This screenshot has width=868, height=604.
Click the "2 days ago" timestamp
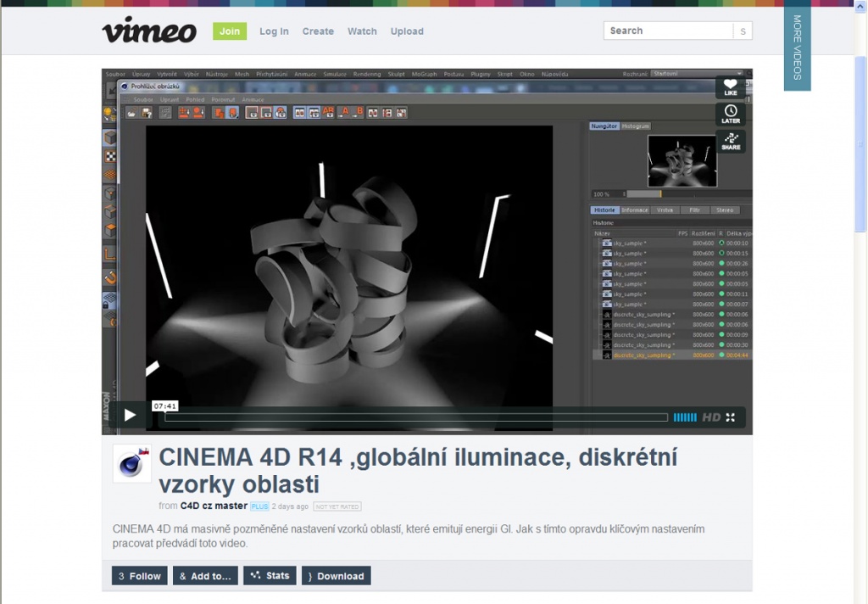(290, 506)
